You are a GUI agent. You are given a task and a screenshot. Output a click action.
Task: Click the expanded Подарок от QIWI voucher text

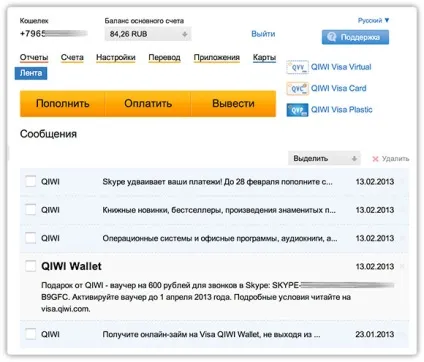click(x=217, y=297)
